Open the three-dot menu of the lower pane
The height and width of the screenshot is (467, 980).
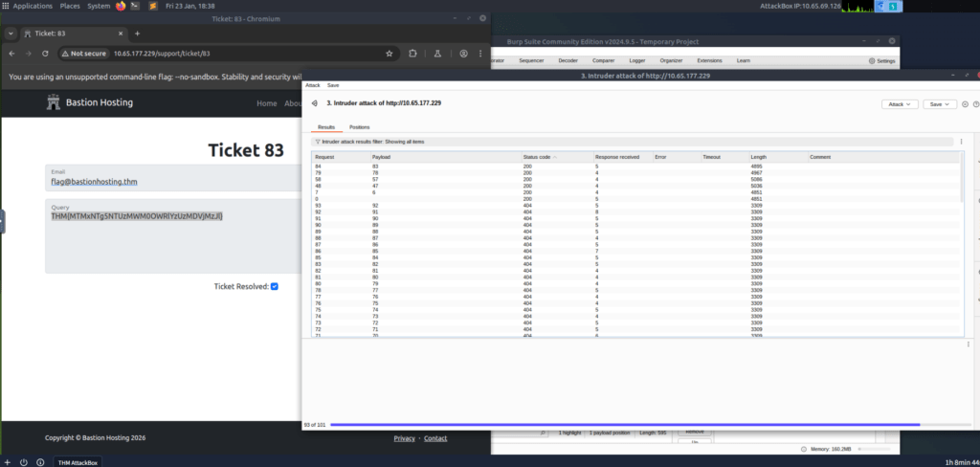click(969, 345)
